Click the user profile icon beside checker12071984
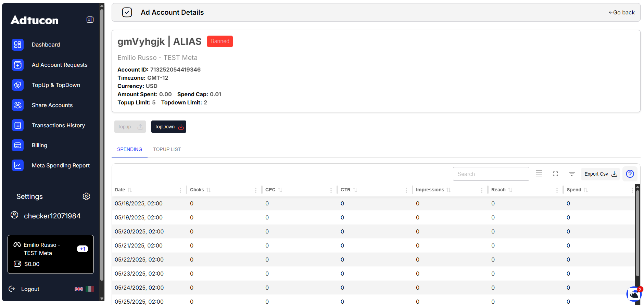The width and height of the screenshot is (644, 305). pos(14,215)
